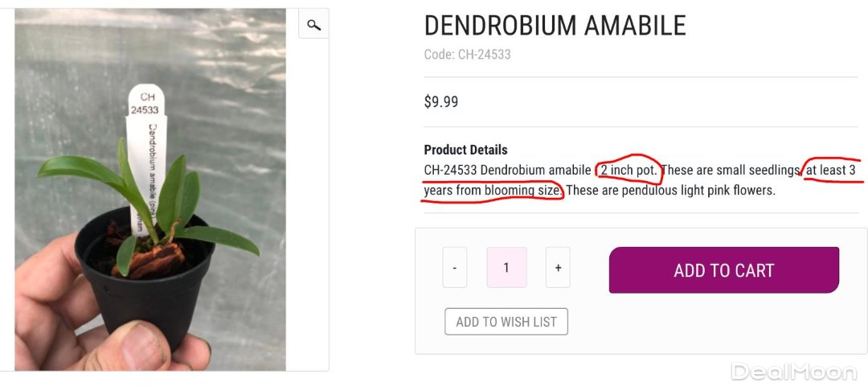
Task: Click the magnifier zoom icon on the photo
Action: (313, 25)
